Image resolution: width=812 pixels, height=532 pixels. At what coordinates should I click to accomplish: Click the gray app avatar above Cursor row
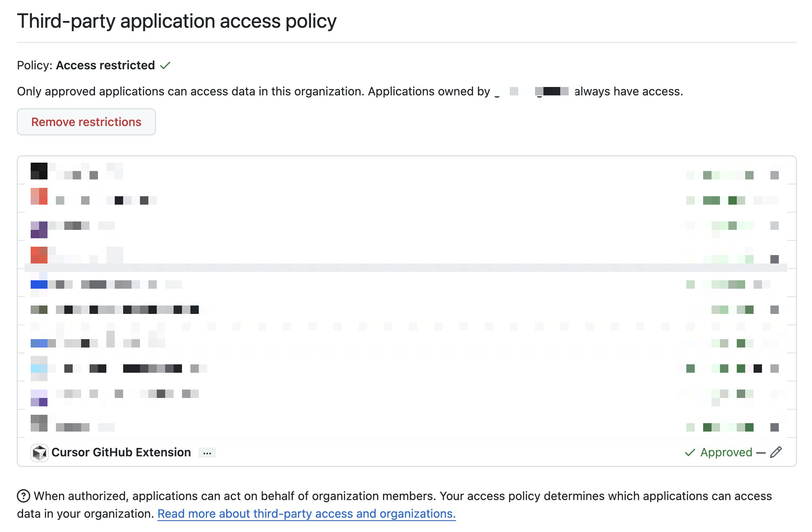39,423
